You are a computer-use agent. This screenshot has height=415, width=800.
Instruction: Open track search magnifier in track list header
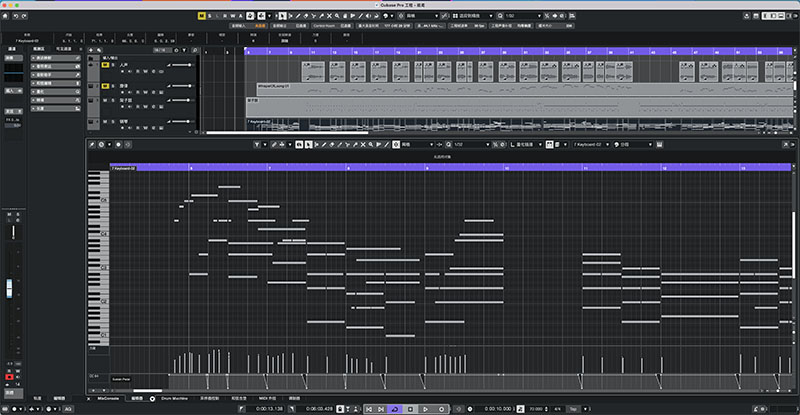coord(194,50)
